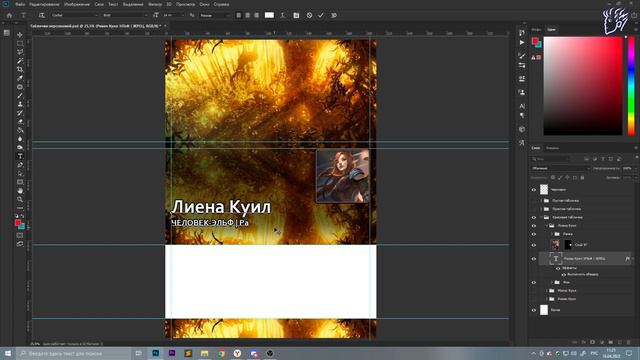The height and width of the screenshot is (360, 640).
Task: Click the 3D text button
Action: pyautogui.click(x=334, y=15)
